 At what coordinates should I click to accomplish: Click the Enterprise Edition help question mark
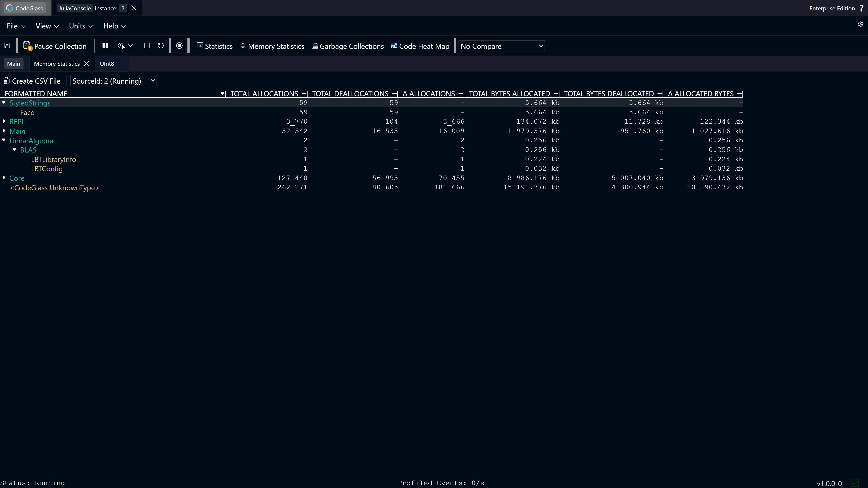(861, 8)
